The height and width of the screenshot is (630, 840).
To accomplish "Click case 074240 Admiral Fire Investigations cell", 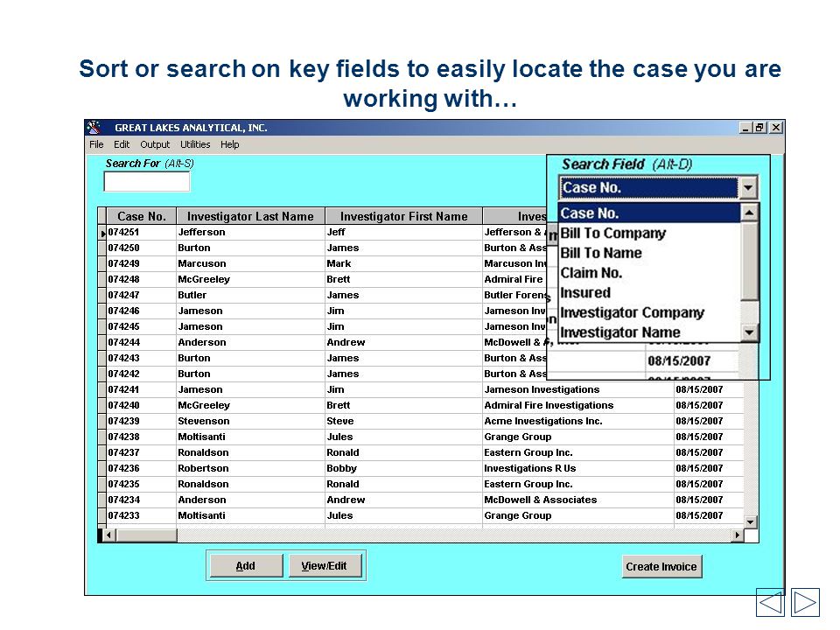I will point(578,405).
